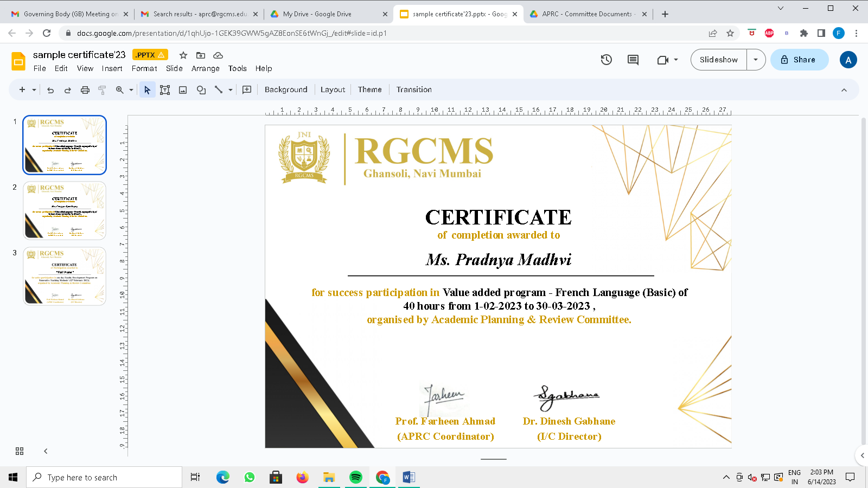Start the Slideshow
868x488 pixels.
click(719, 60)
